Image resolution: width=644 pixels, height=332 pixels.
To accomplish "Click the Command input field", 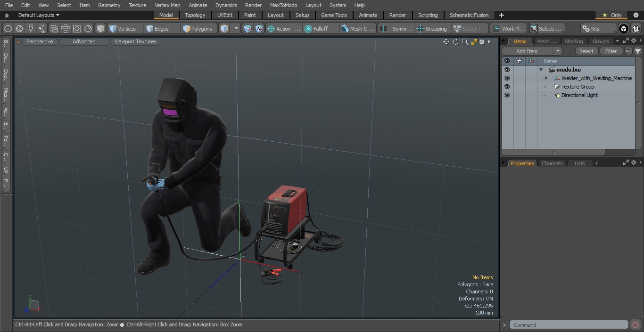I will coord(569,325).
